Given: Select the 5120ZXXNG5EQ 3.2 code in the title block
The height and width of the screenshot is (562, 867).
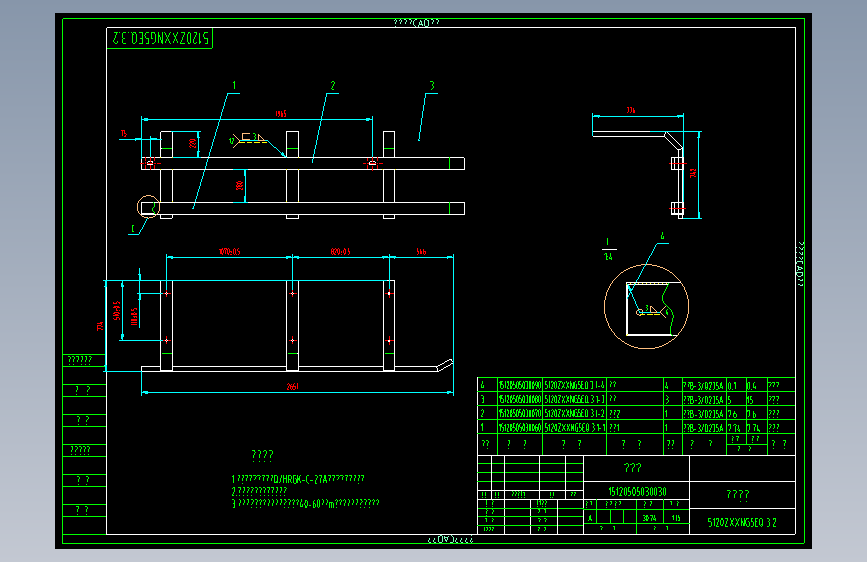Looking at the screenshot, I should pyautogui.click(x=742, y=522).
